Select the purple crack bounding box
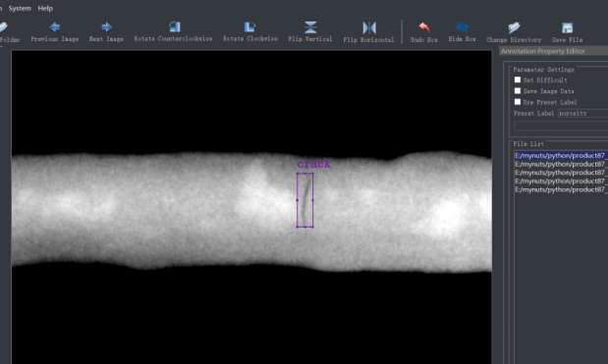The width and height of the screenshot is (608, 364). [304, 200]
